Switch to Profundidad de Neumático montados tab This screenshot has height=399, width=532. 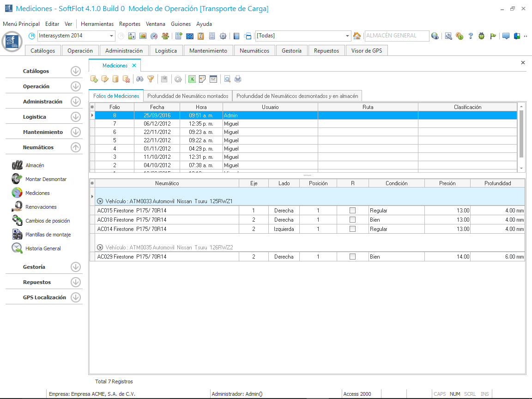point(188,96)
